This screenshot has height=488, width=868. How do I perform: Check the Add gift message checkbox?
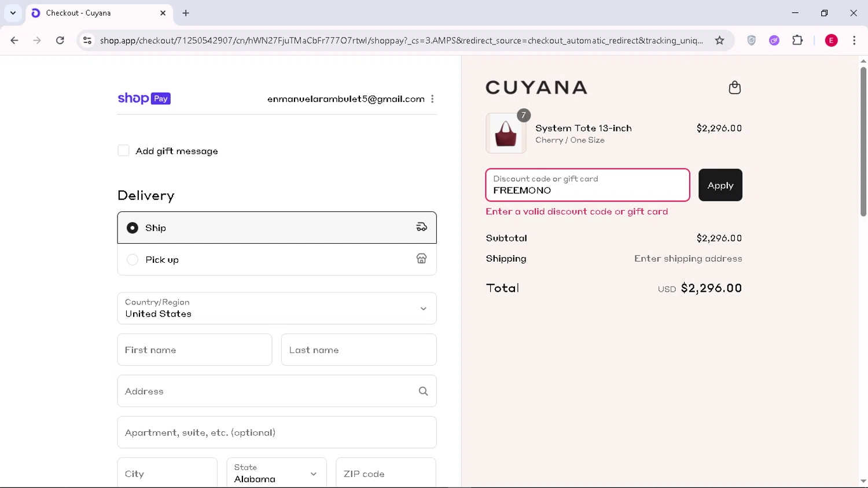click(123, 151)
